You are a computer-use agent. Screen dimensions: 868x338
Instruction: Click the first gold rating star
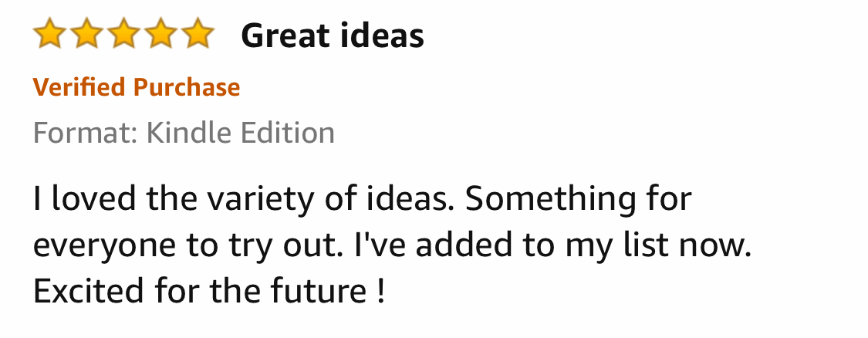pos(49,35)
